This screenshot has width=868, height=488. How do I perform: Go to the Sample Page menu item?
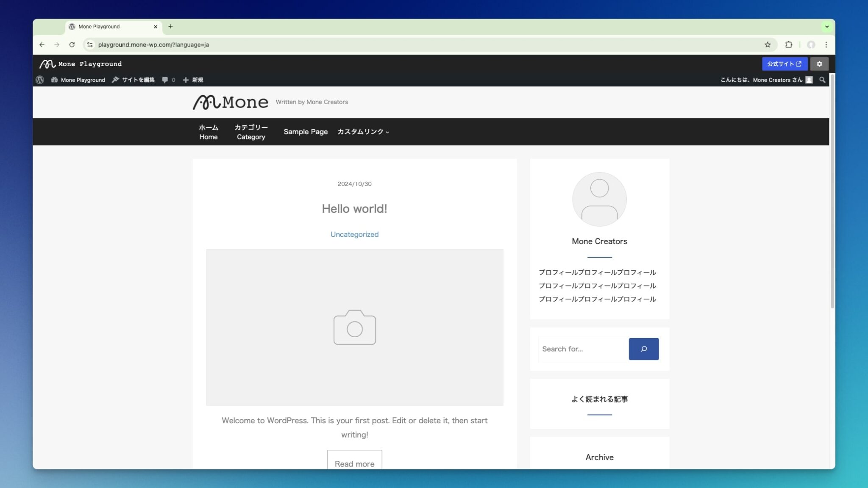point(305,132)
